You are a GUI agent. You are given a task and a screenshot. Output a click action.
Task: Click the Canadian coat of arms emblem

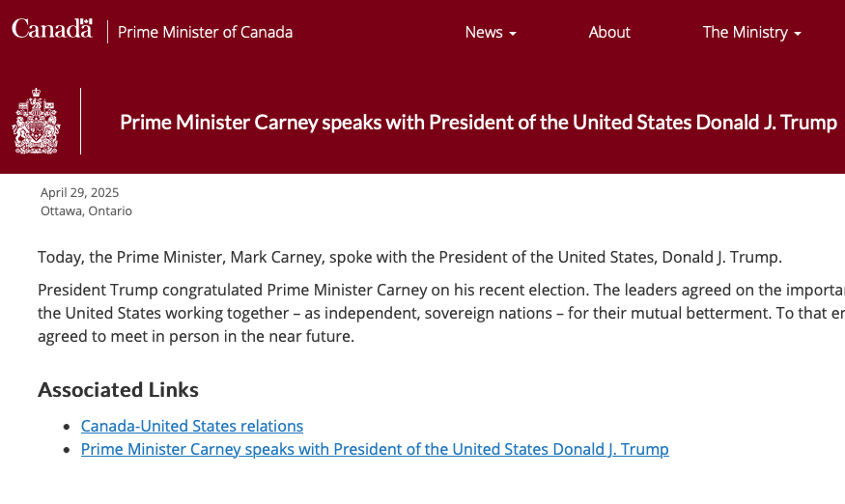36,121
